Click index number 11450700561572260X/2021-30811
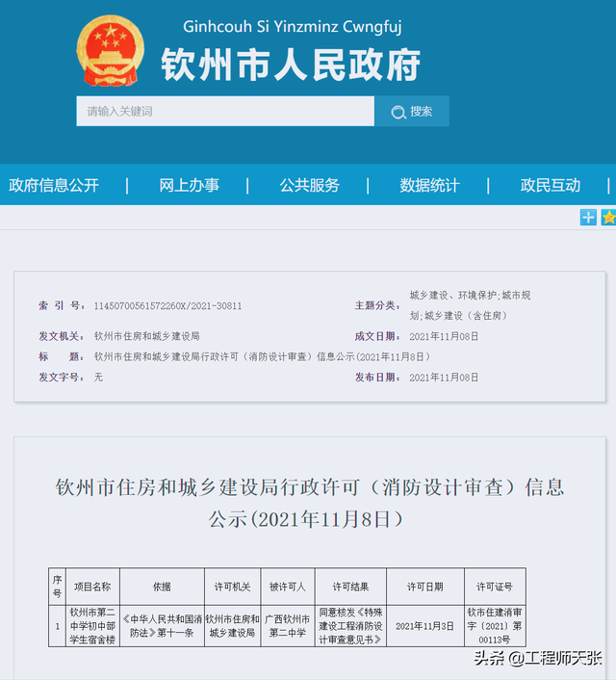The image size is (616, 680). [167, 305]
